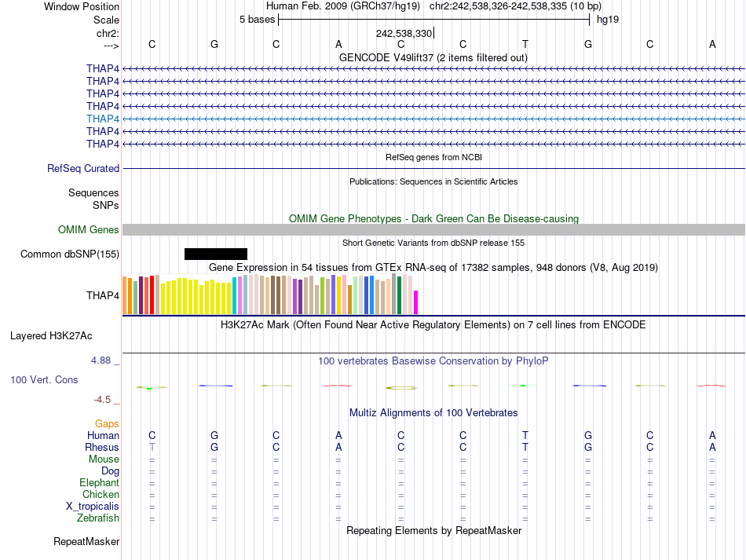Click the RepeatMasker track label
Viewport: 746px width, 560px height.
[86, 541]
